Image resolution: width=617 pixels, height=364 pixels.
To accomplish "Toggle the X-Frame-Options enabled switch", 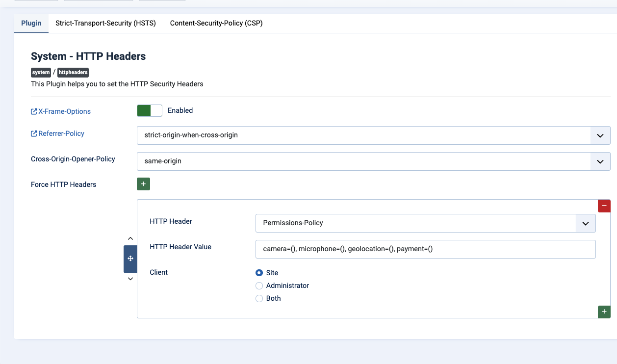I will click(149, 110).
